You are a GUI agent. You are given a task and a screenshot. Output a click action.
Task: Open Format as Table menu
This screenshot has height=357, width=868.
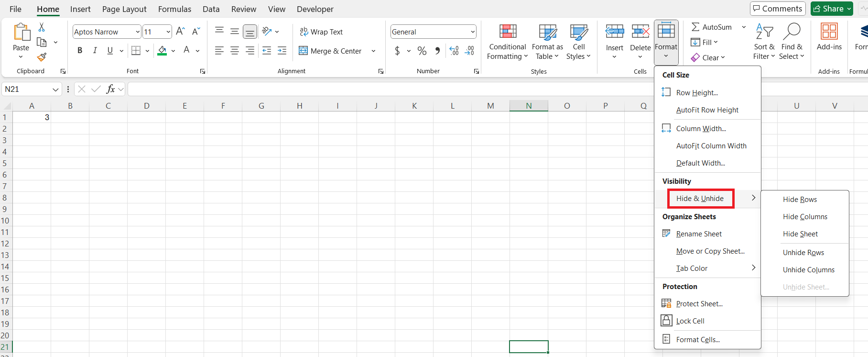tap(547, 42)
